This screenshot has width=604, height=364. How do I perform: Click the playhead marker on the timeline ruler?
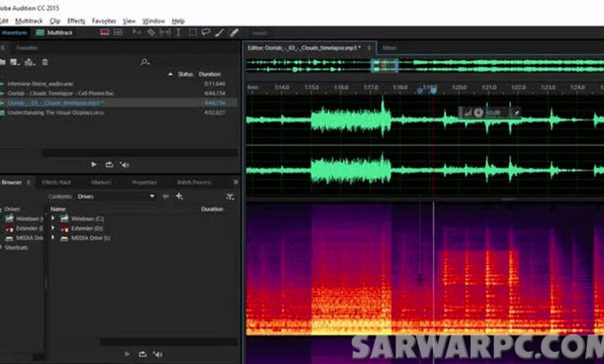434,91
